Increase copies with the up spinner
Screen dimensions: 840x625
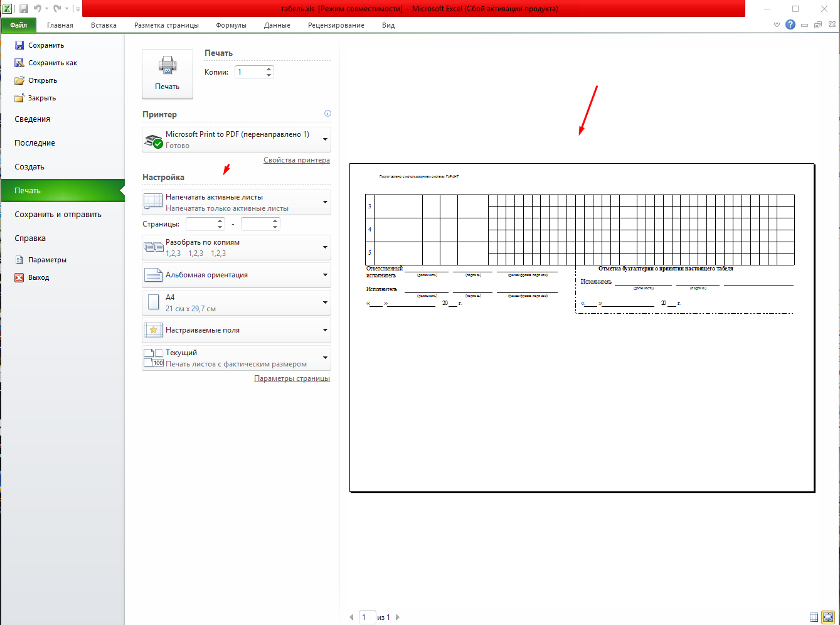tap(269, 69)
